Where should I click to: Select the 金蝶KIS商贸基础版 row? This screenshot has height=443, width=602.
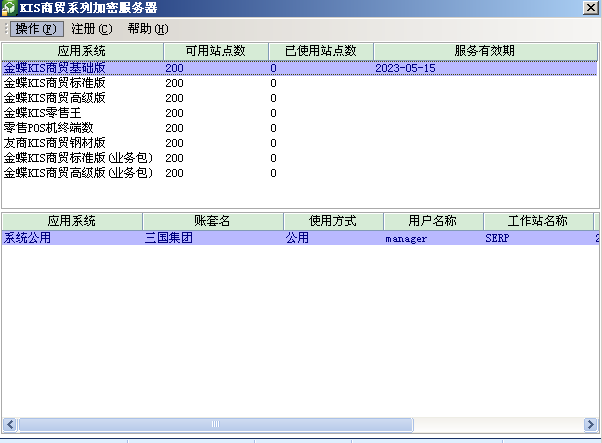(299, 68)
